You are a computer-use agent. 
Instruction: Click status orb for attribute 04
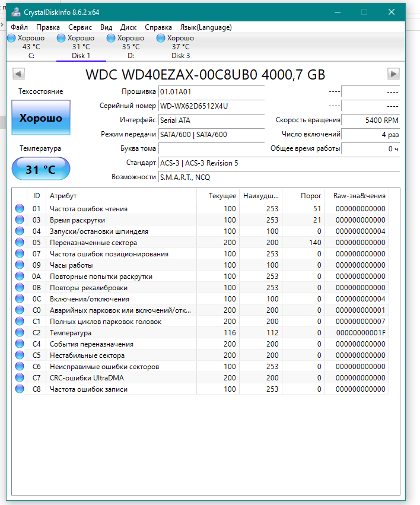pos(20,231)
